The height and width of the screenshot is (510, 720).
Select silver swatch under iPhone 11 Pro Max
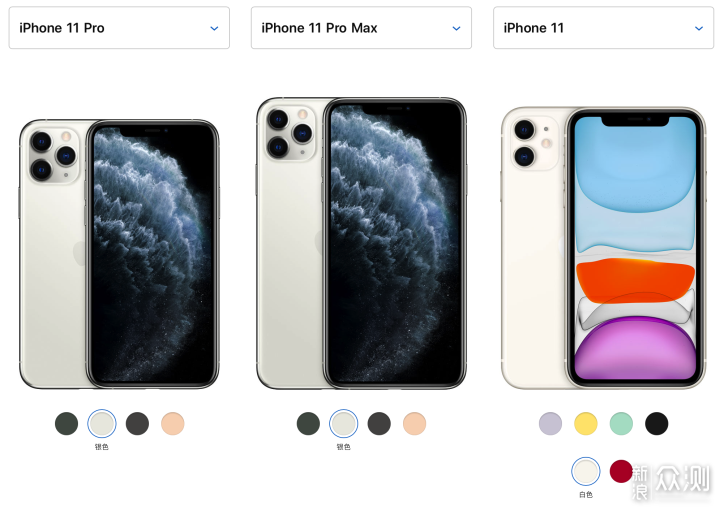coord(343,423)
